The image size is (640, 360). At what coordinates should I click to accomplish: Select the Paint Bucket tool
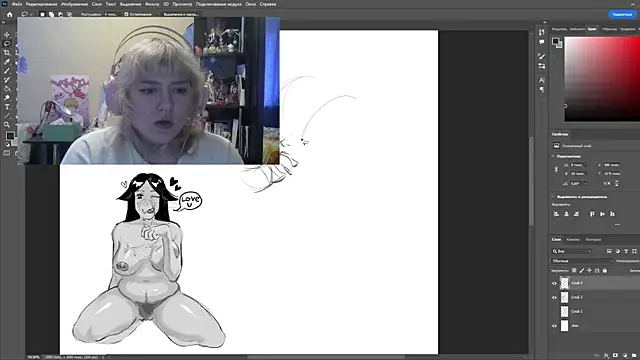(7, 89)
